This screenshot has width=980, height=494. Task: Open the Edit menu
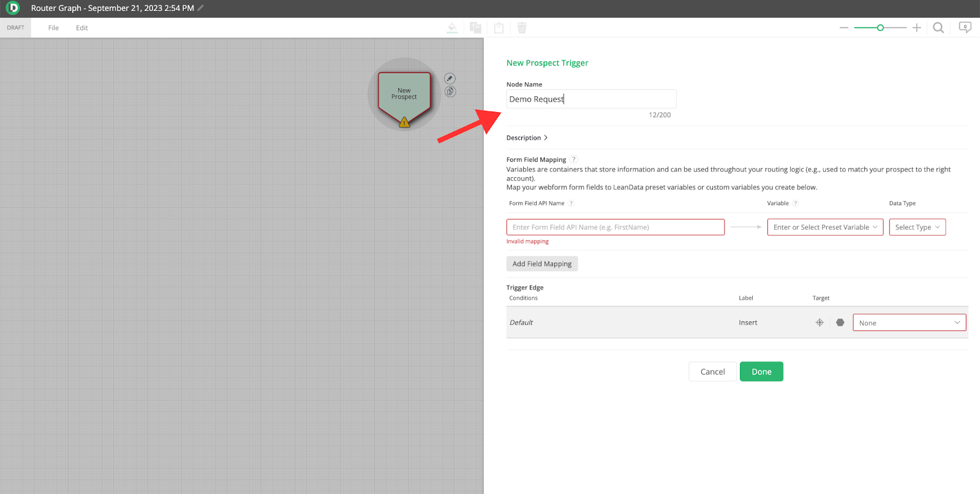(82, 28)
